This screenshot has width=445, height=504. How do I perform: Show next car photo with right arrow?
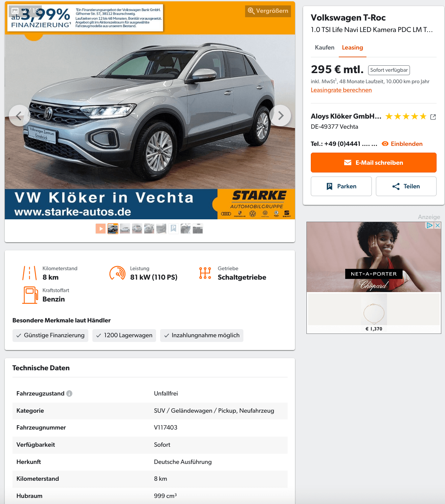click(280, 116)
